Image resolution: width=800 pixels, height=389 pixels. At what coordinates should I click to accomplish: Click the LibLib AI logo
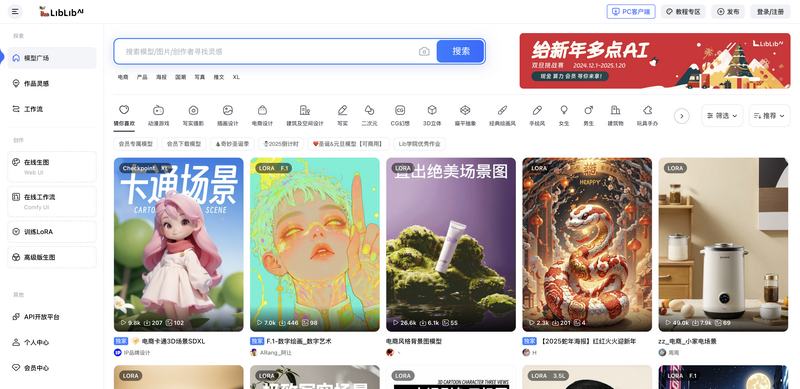click(61, 12)
